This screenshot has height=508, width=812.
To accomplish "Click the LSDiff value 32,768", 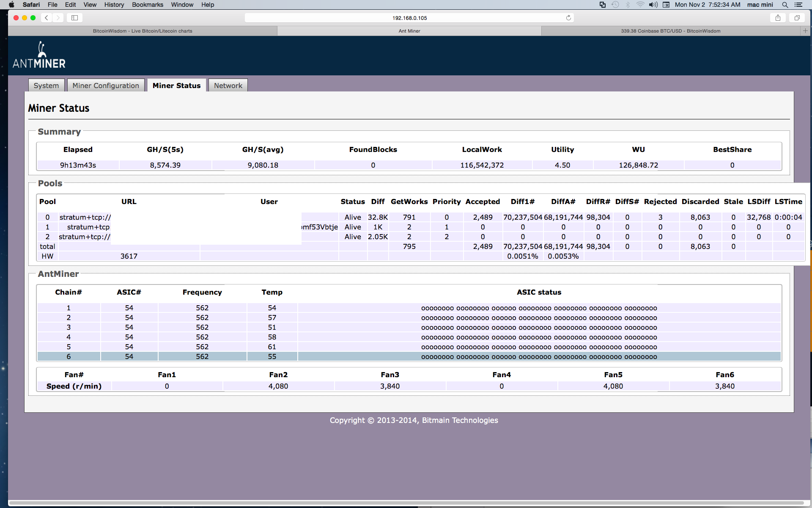I will tap(759, 217).
